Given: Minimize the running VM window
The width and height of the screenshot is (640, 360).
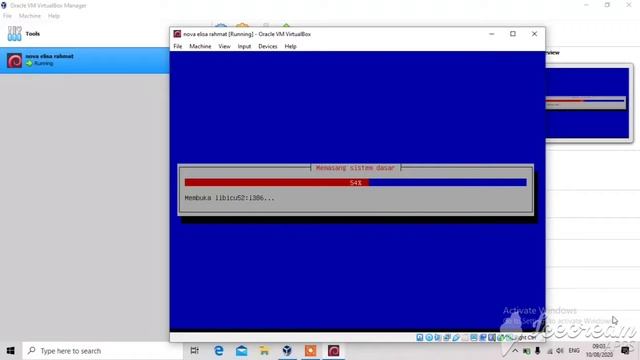Looking at the screenshot, I should tap(491, 34).
